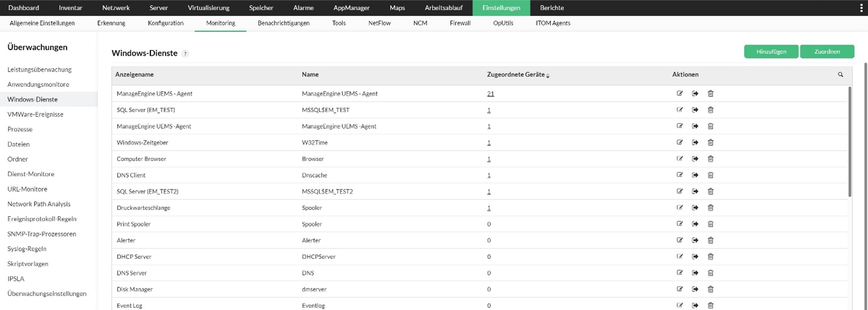Select the OpUtils tab
The image size is (868, 310).
[503, 23]
